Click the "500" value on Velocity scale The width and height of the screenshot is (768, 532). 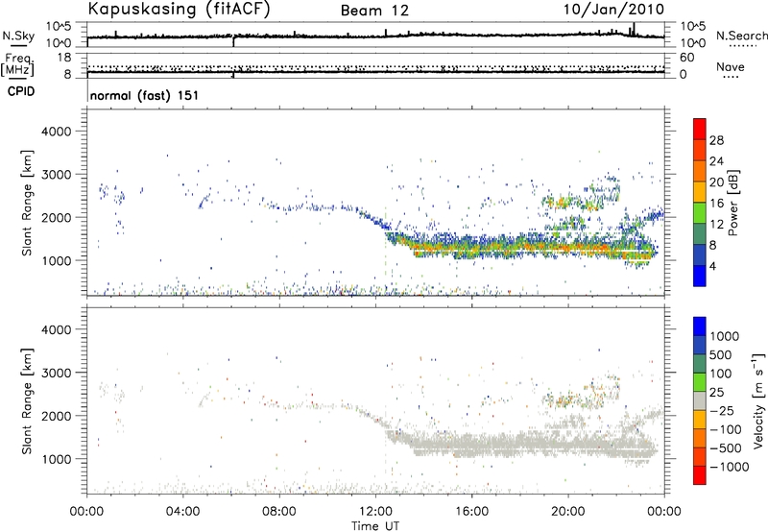(721, 354)
